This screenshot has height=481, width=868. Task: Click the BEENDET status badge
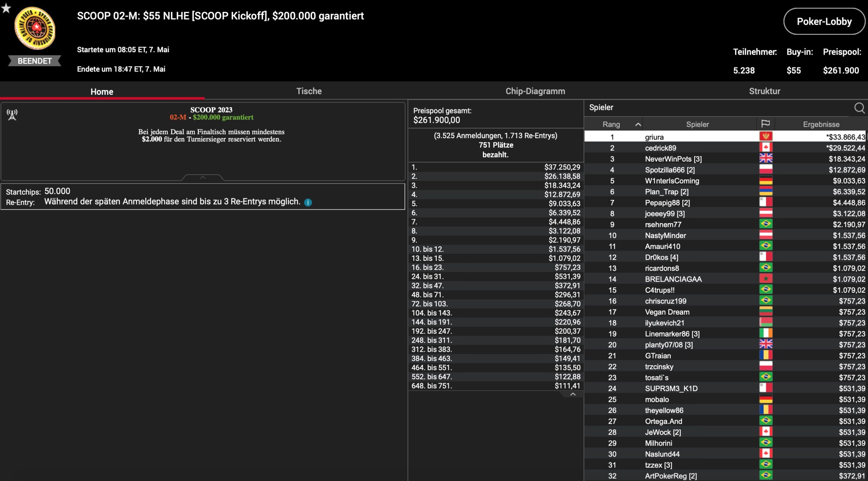tap(35, 61)
